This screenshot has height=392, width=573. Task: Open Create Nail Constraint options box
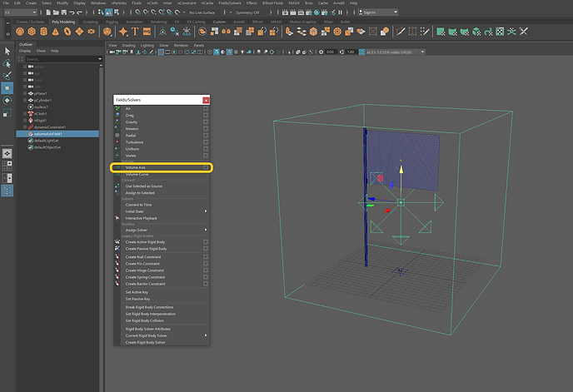tap(206, 257)
